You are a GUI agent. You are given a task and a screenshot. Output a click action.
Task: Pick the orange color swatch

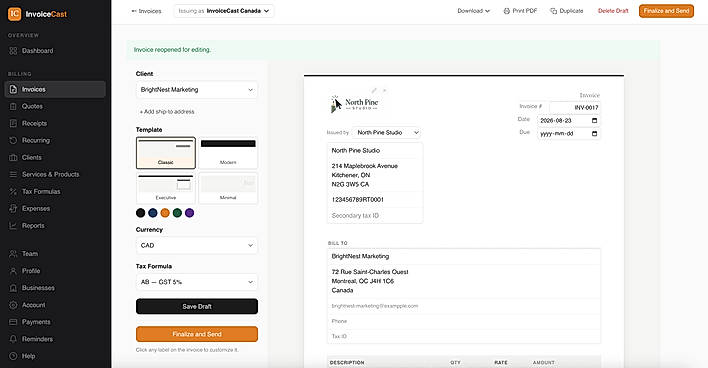click(x=165, y=213)
